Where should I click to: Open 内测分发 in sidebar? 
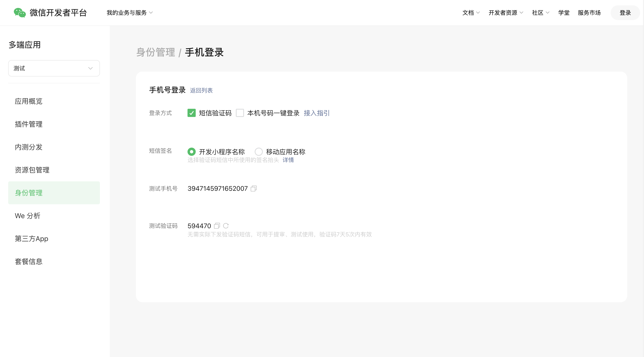[x=54, y=147]
